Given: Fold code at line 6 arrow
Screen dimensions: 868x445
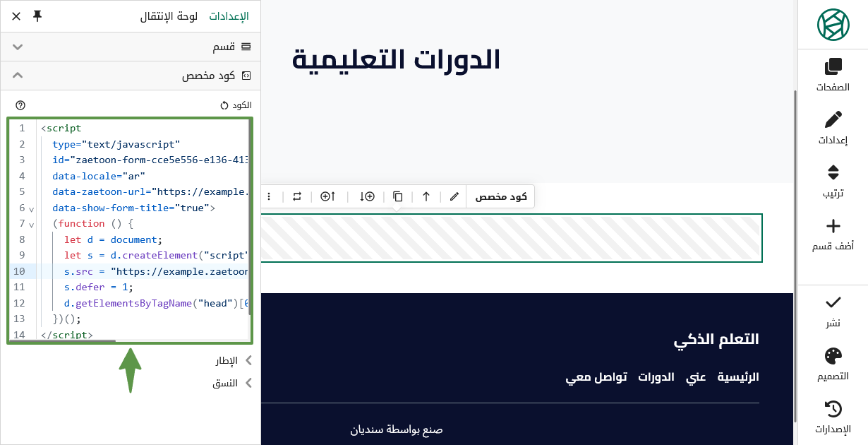Looking at the screenshot, I should coord(31,208).
